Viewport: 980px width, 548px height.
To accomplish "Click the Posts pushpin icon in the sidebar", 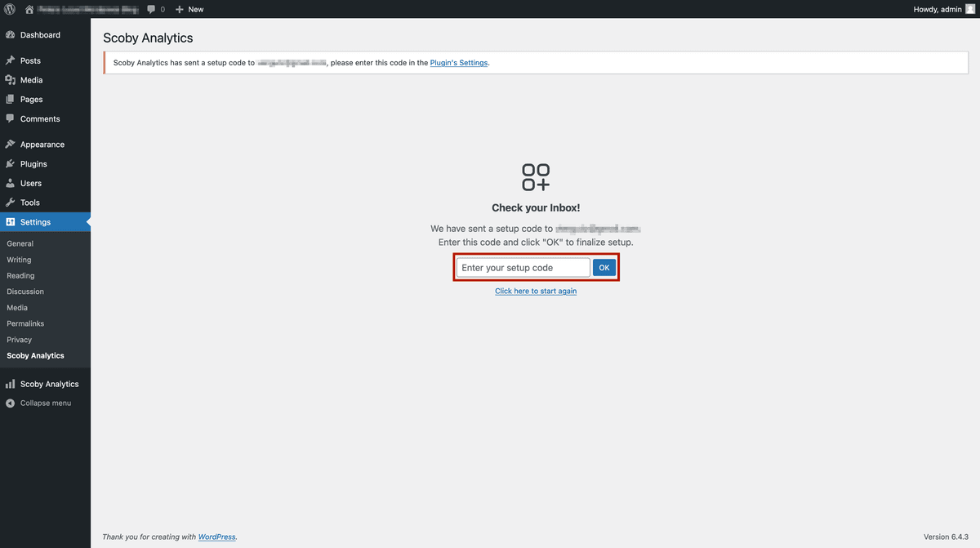I will 11,60.
